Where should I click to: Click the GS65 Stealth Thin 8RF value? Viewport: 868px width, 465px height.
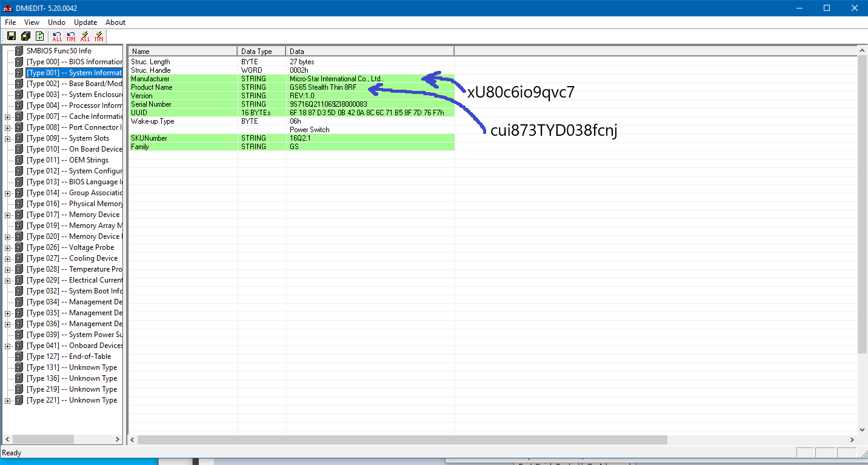pyautogui.click(x=323, y=87)
